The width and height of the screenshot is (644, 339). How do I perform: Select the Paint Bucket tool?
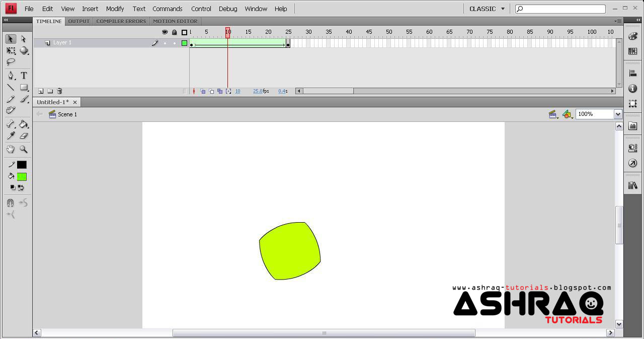(23, 124)
